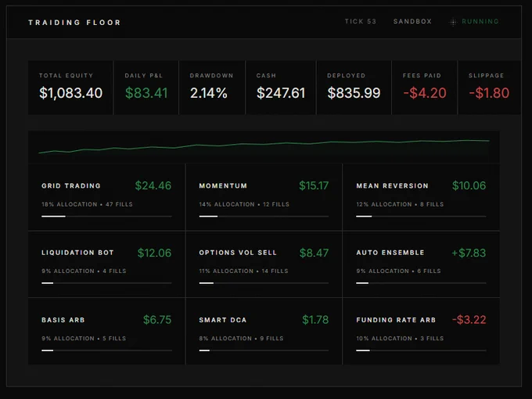Click the Auto Ensemble allocation bar
Image resolution: width=532 pixels, height=399 pixels.
coord(421,283)
